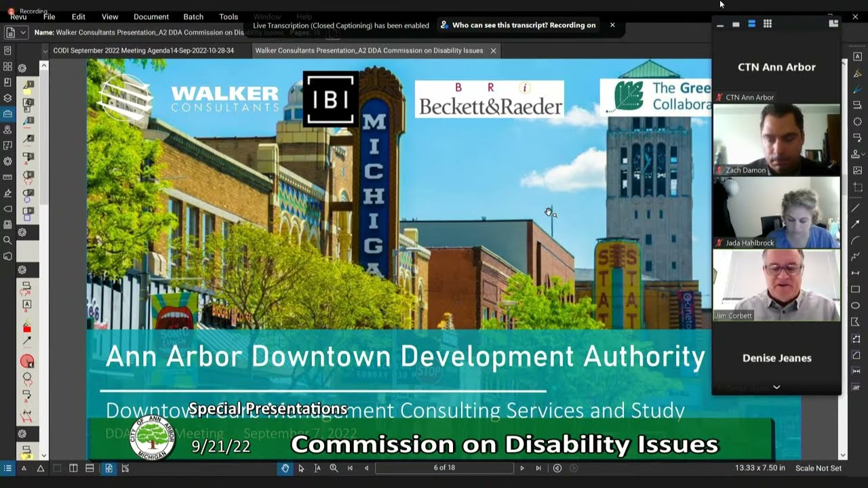Click the document vertical scrollbar down arrow
This screenshot has height=488, width=868.
[x=844, y=455]
